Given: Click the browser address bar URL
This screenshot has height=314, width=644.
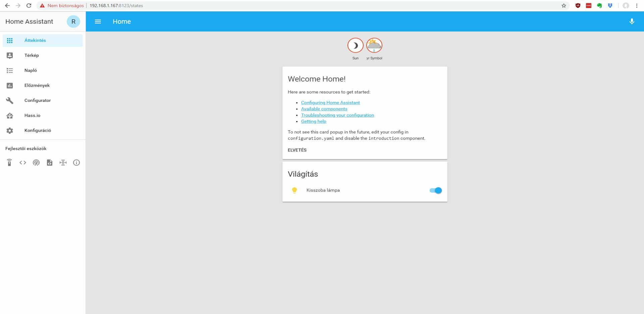Looking at the screenshot, I should pyautogui.click(x=116, y=6).
